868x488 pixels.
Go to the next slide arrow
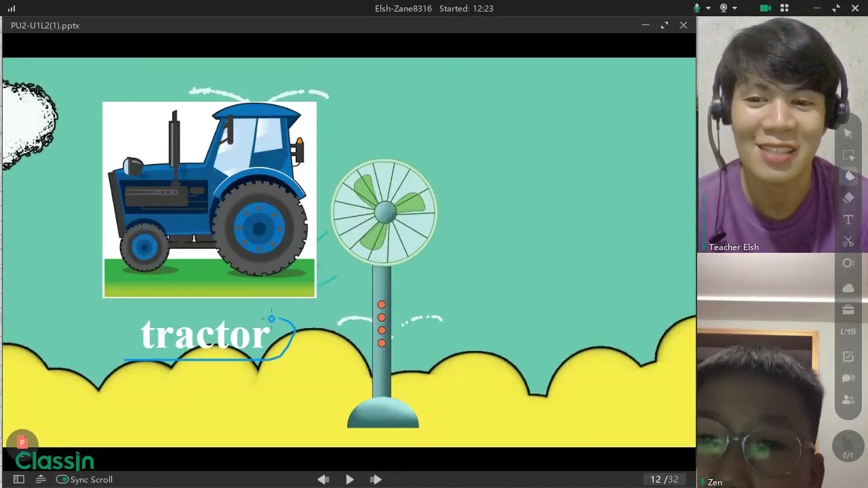375,479
